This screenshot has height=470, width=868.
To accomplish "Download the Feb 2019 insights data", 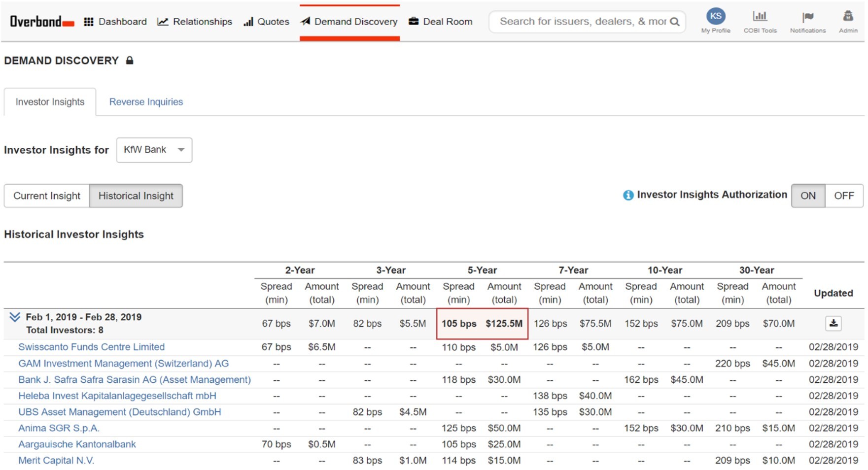I will coord(833,324).
